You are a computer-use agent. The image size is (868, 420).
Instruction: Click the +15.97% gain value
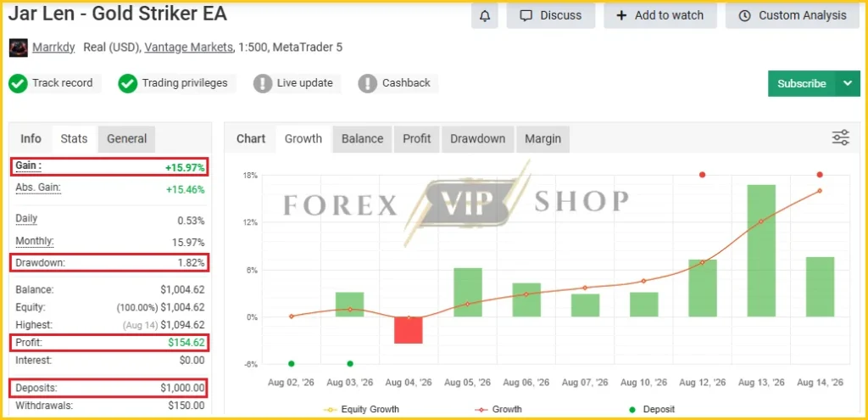(185, 167)
